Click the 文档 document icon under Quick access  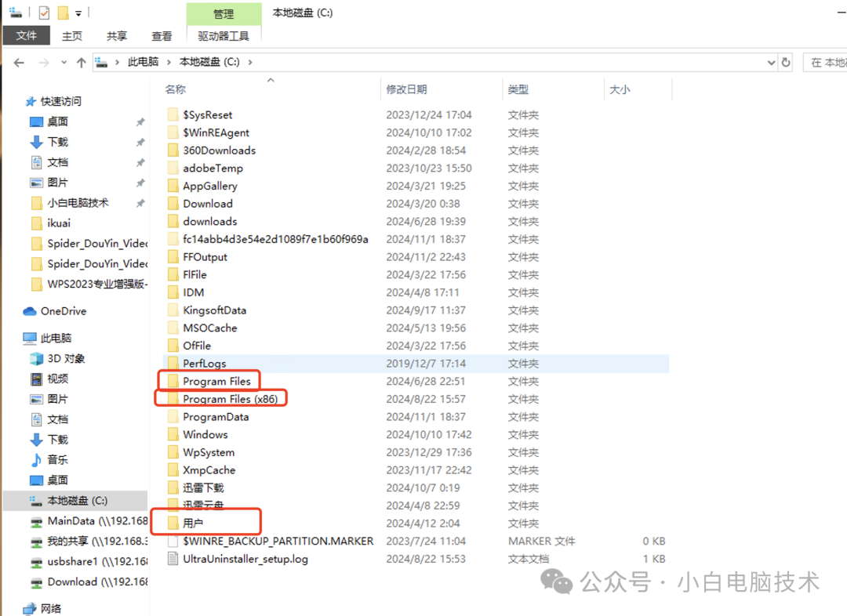[x=36, y=162]
